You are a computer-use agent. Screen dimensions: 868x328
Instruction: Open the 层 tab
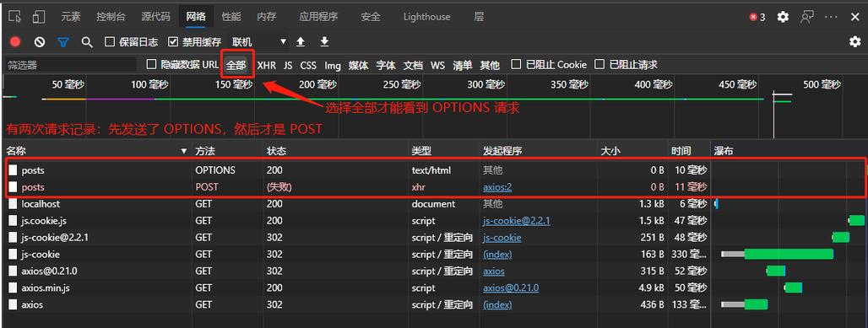pyautogui.click(x=479, y=17)
